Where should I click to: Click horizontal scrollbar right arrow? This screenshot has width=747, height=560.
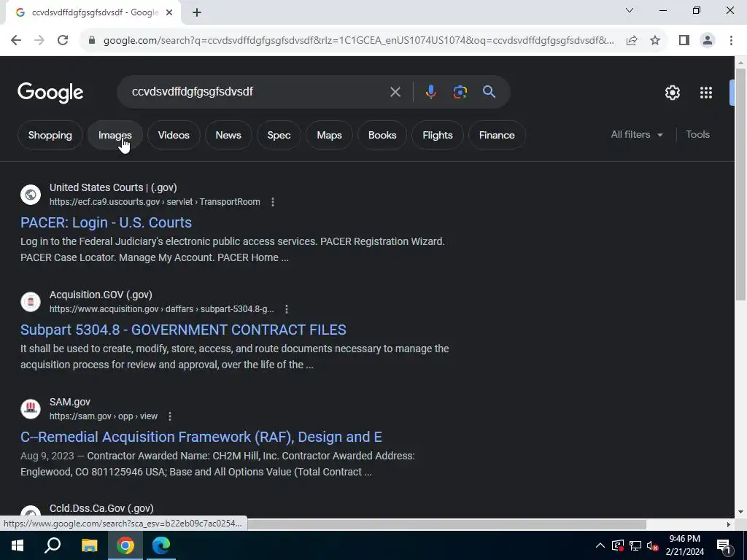[x=729, y=524]
